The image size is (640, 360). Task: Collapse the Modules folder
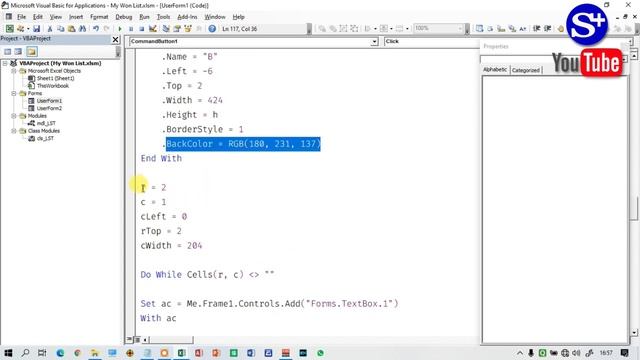(x=13, y=116)
